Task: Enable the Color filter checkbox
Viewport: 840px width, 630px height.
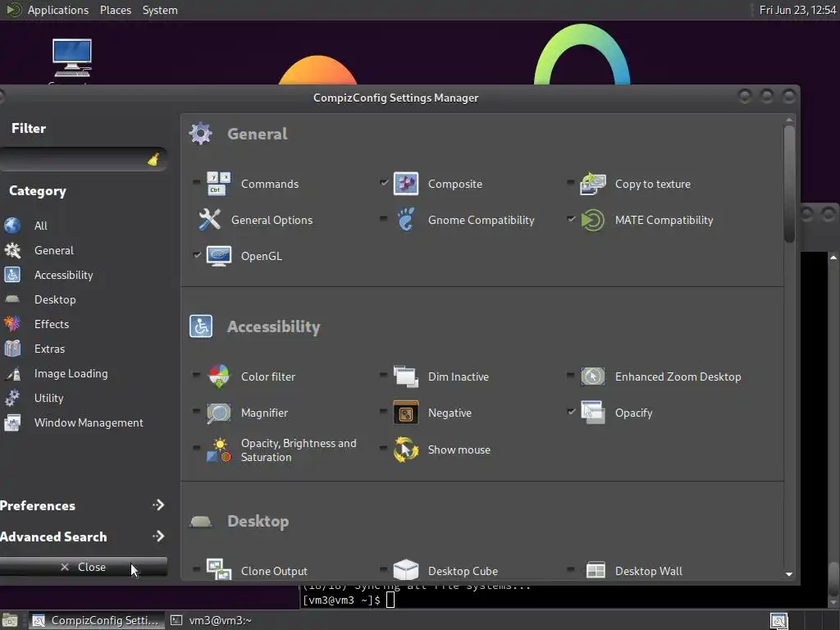Action: [197, 375]
